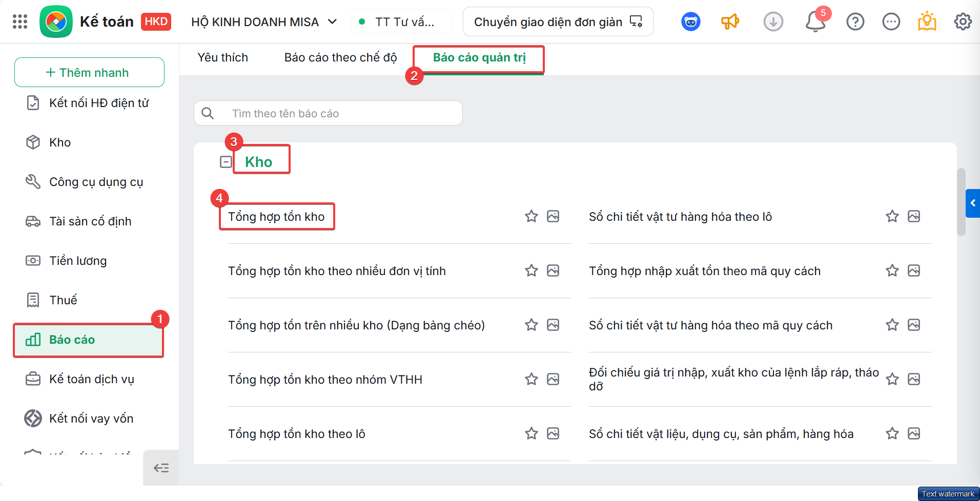The image size is (980, 501).
Task: Open the Yêu thích tab
Action: tap(223, 57)
